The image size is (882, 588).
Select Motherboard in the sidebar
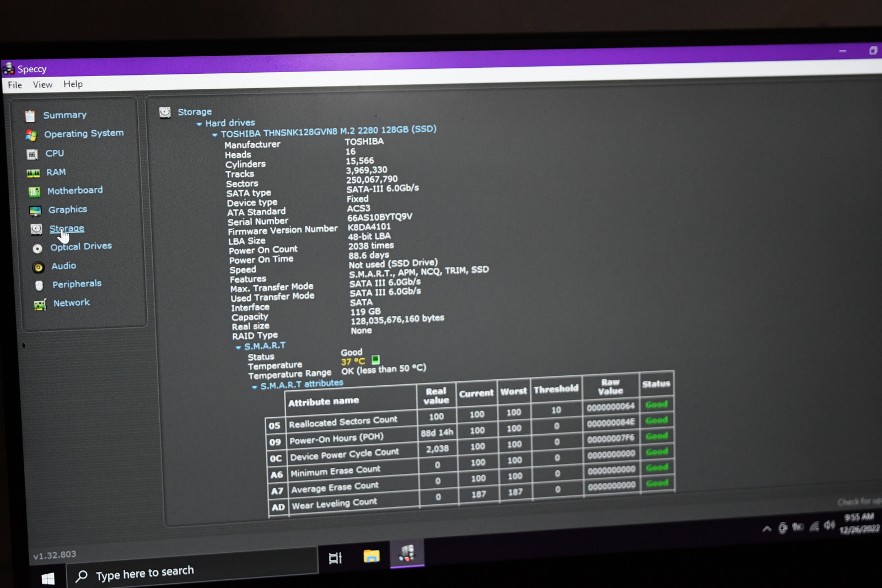(75, 190)
